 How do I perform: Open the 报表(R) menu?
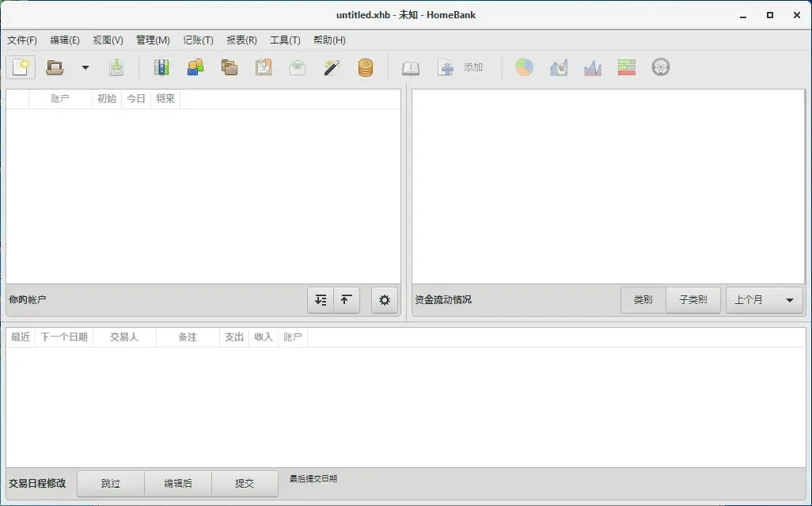click(241, 40)
